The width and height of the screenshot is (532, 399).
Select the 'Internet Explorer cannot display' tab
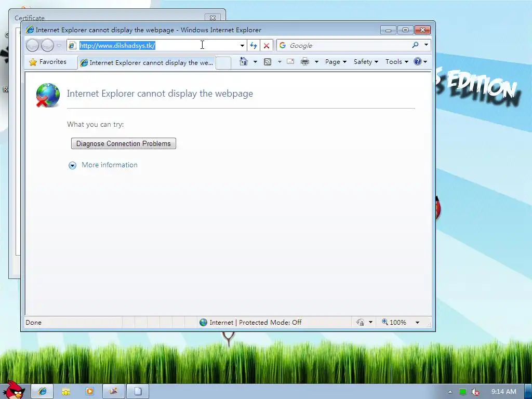point(147,63)
